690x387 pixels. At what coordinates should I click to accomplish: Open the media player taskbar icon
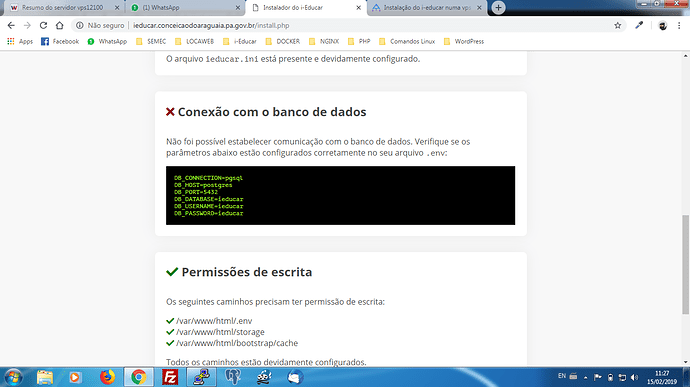75,377
